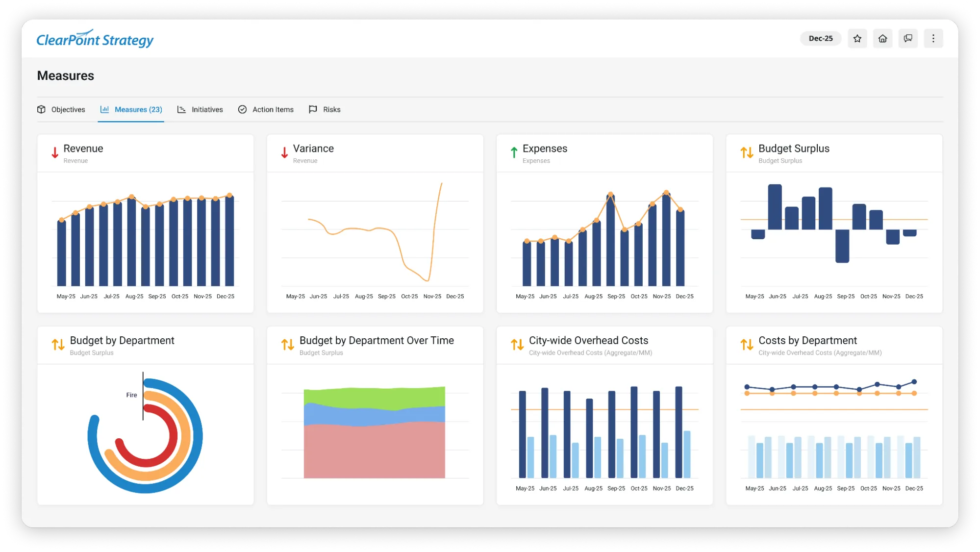Open the ClearPoint Strategy logo link

[95, 38]
